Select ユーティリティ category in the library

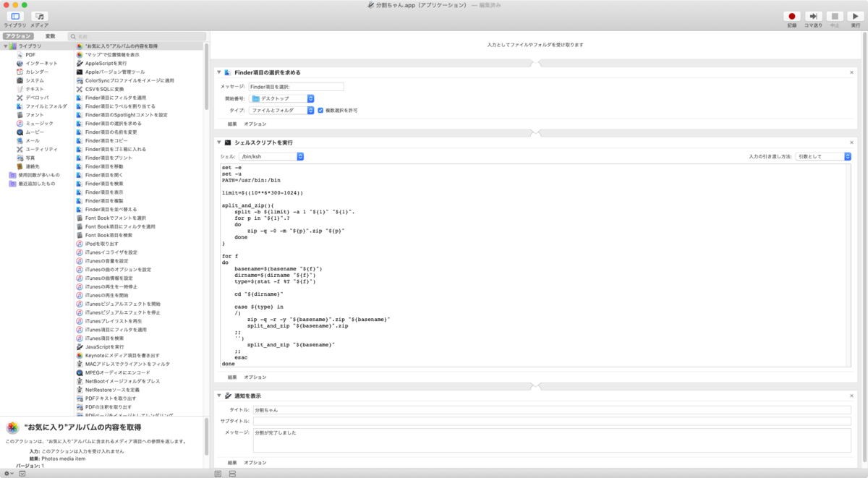[41, 149]
